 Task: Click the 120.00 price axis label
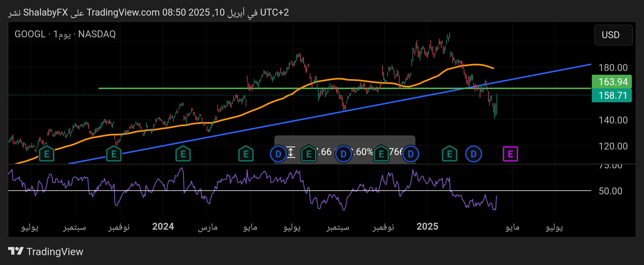coord(613,146)
